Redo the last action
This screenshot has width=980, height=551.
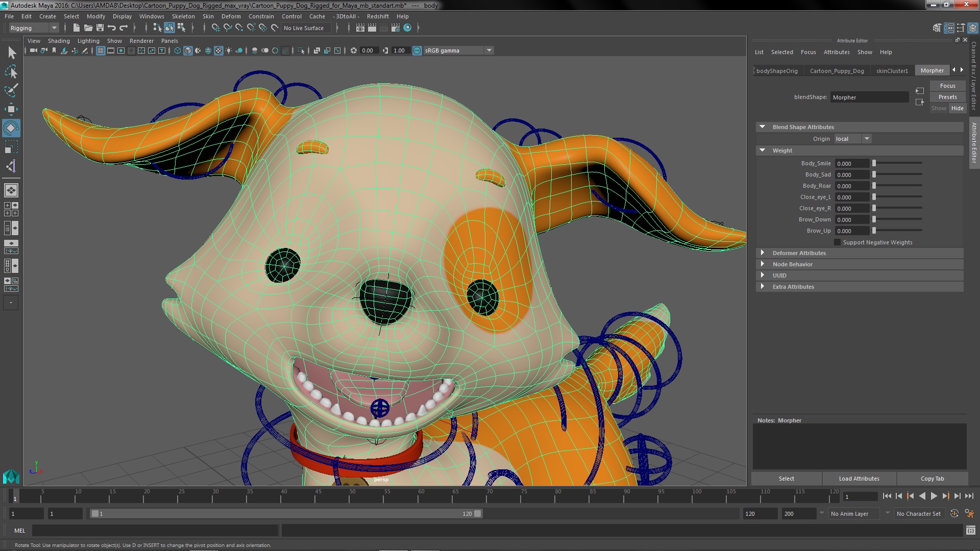(124, 28)
